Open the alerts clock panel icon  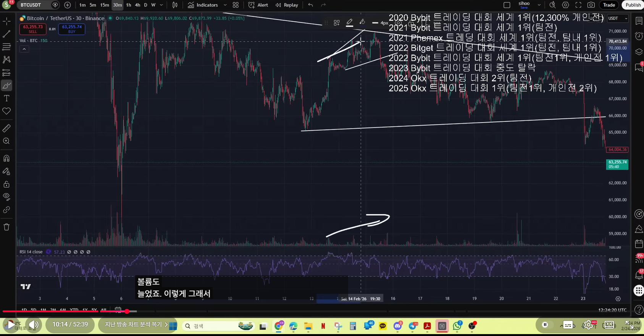coord(639,36)
